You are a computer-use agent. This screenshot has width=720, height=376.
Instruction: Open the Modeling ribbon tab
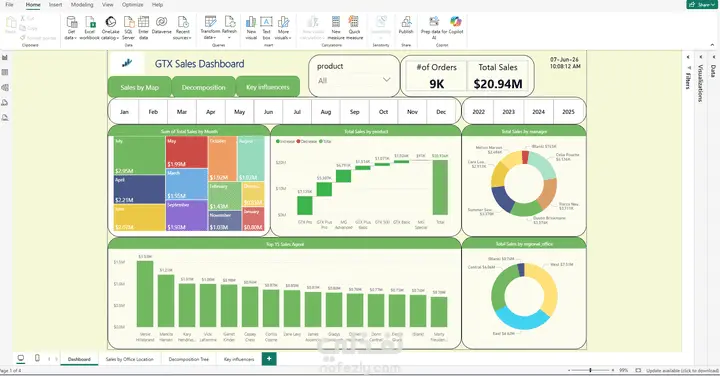point(82,5)
